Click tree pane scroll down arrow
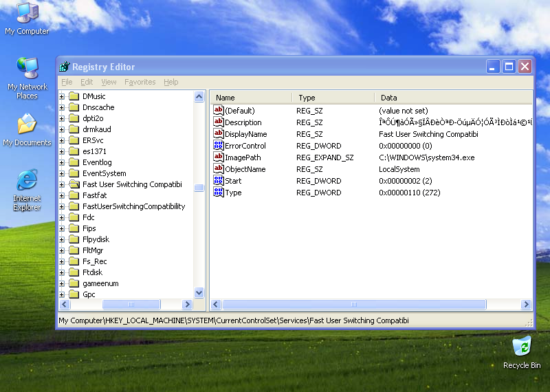550x392 pixels. (x=199, y=292)
